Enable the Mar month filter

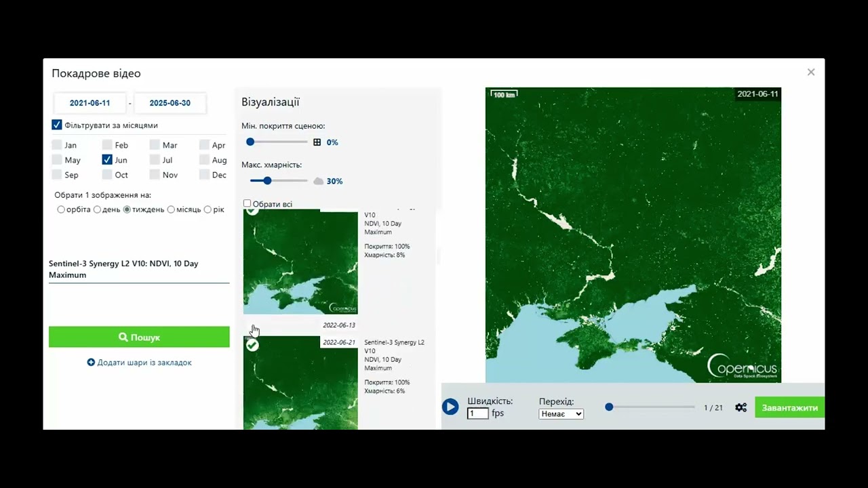155,145
